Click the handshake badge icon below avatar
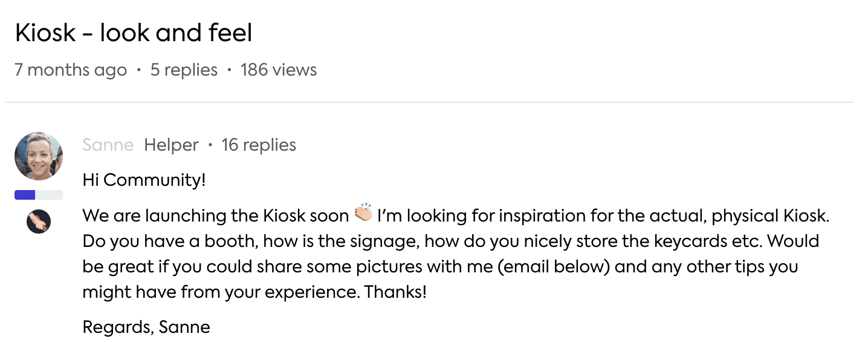Screen dimensions: 868x345 39,222
